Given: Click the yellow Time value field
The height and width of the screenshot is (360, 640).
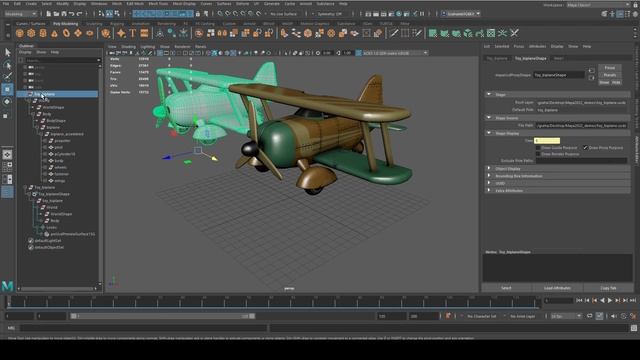Looking at the screenshot, I should pos(547,140).
